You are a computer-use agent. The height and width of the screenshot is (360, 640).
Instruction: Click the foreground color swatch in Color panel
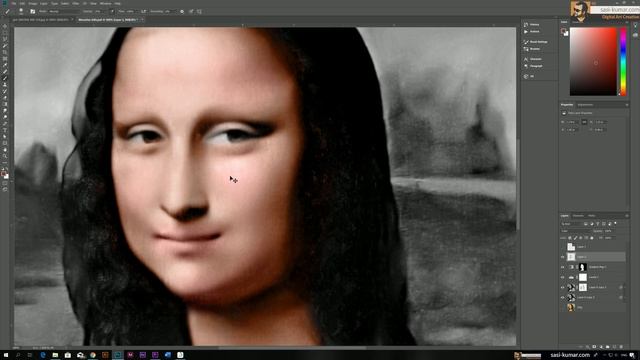coord(563,31)
